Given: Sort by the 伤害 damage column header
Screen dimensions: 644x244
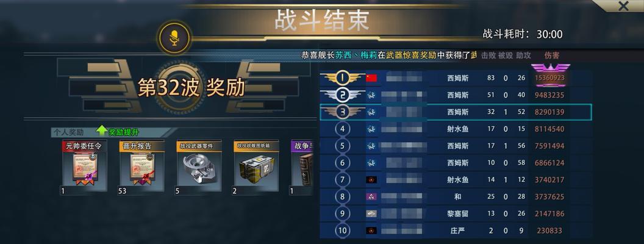Looking at the screenshot, I should point(551,55).
